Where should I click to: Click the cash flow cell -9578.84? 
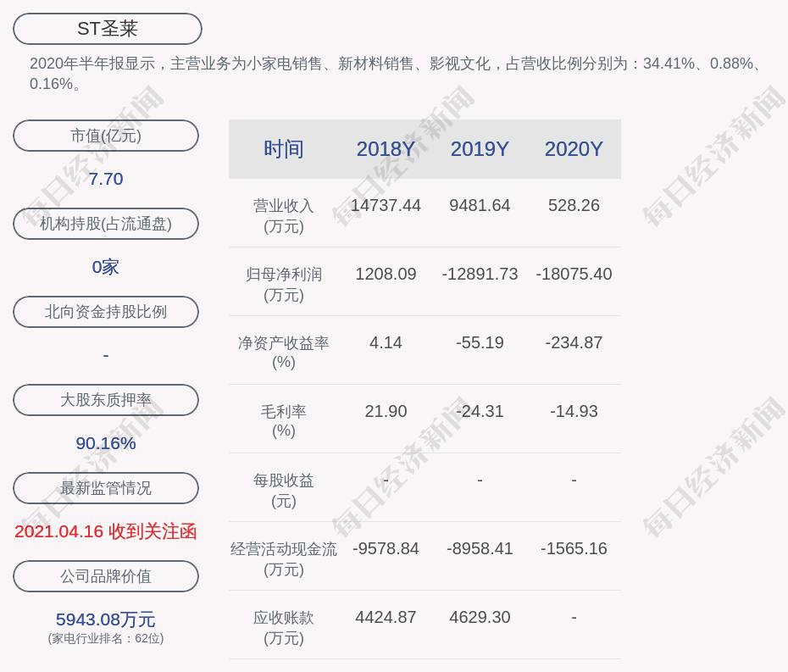click(386, 548)
